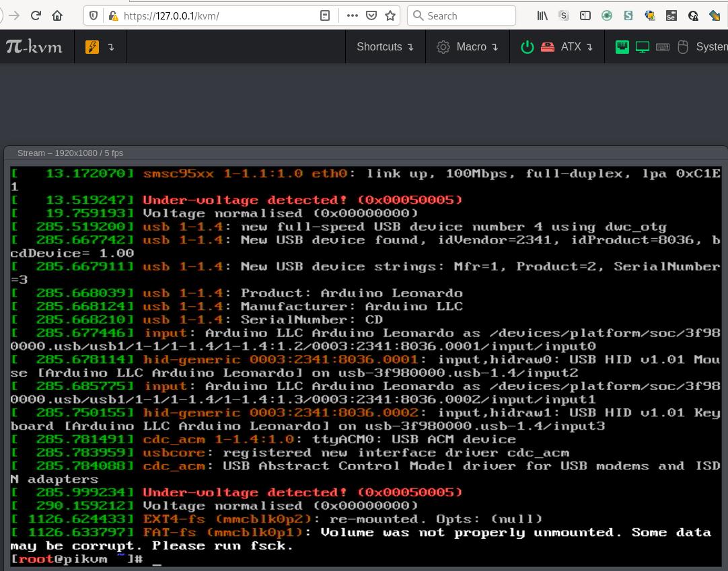Click the Macro gear icon

443,47
